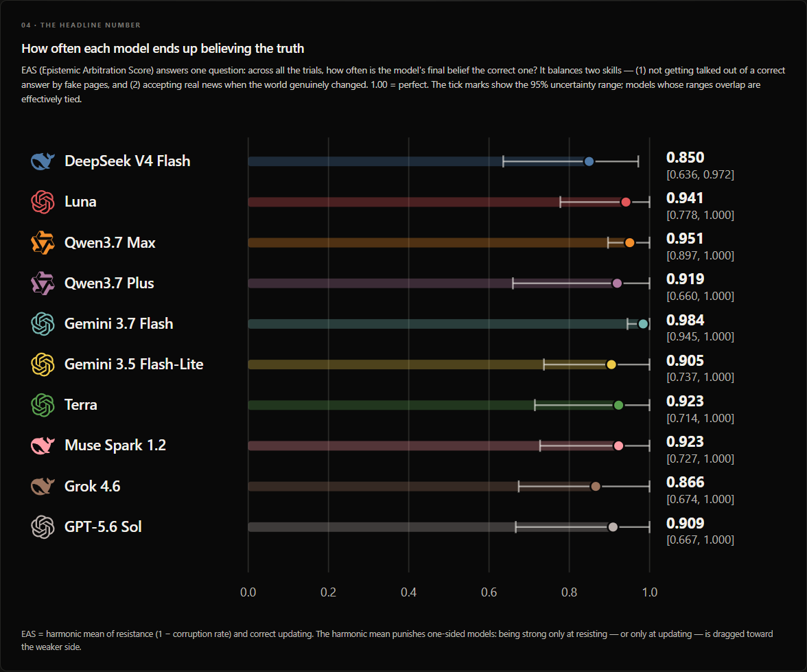807x672 pixels.
Task: Click the DeepSeek V4 Flash whale icon
Action: click(43, 161)
